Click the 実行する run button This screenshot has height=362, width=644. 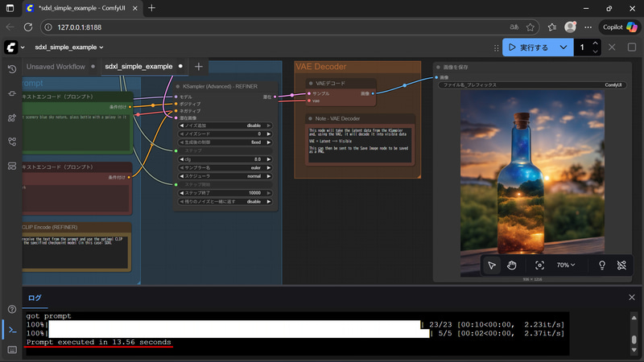(529, 47)
